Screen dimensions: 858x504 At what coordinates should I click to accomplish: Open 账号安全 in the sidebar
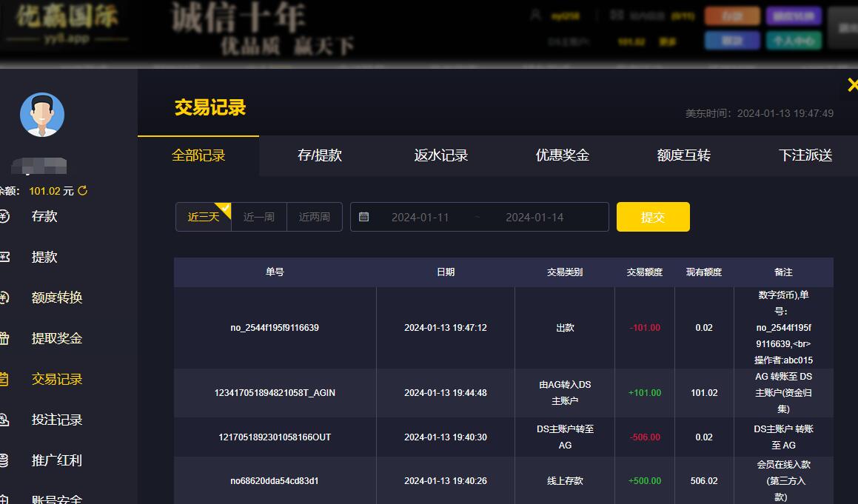click(x=57, y=498)
